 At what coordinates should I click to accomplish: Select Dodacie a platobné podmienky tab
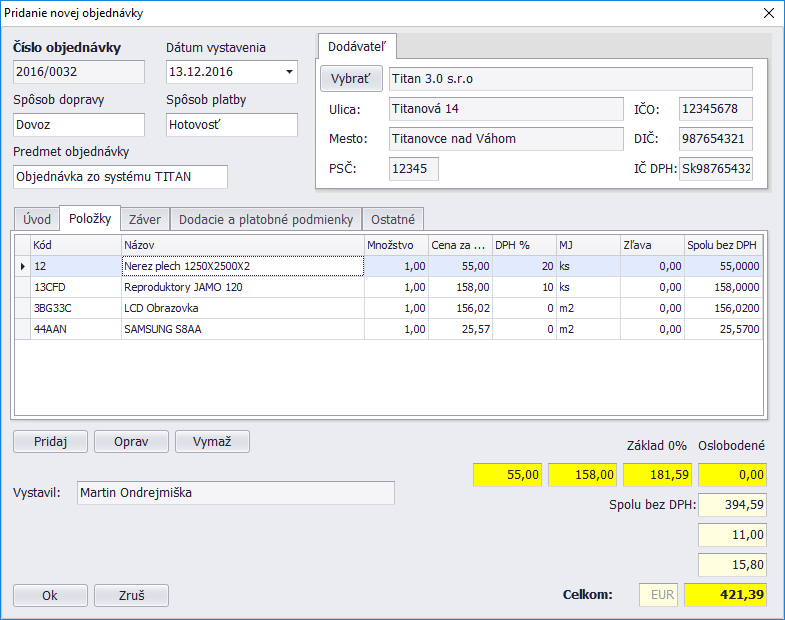266,219
